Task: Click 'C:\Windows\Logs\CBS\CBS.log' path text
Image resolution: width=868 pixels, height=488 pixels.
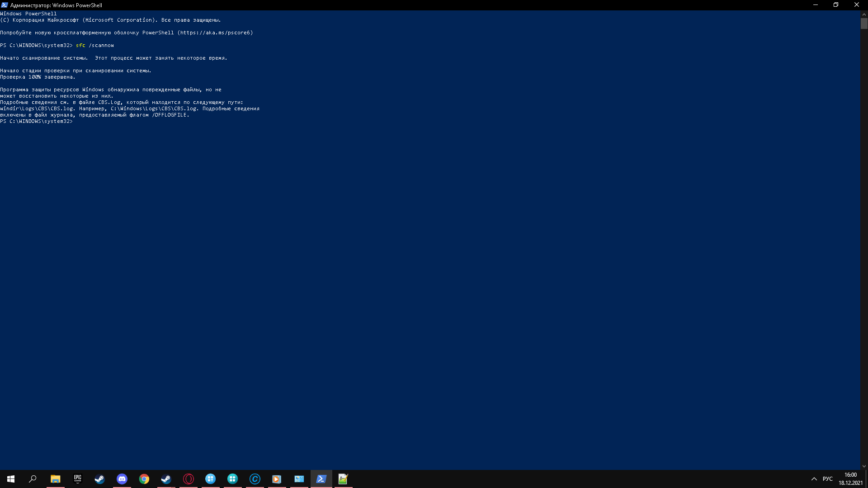Action: pos(154,108)
